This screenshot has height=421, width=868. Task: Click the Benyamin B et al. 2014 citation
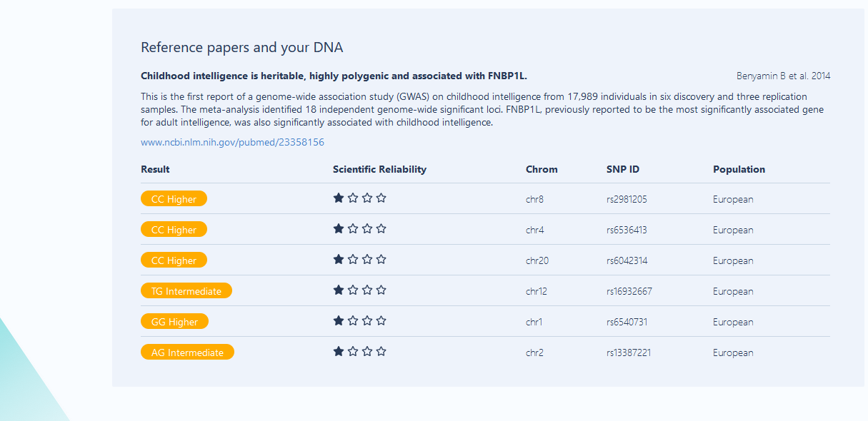783,76
